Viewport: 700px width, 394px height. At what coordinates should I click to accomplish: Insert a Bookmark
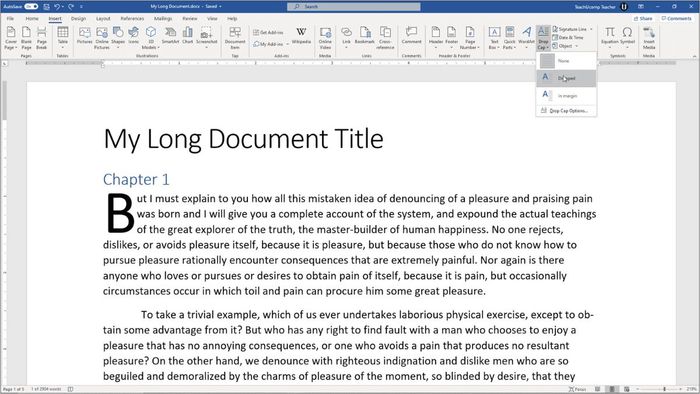pos(365,36)
